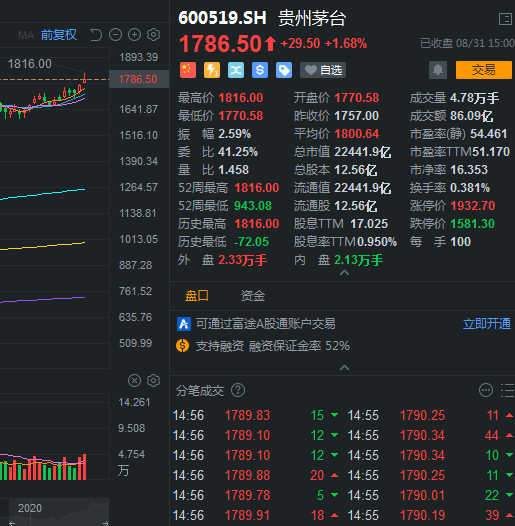Zoom in the chart with plus icon
The height and width of the screenshot is (526, 515).
tap(135, 35)
